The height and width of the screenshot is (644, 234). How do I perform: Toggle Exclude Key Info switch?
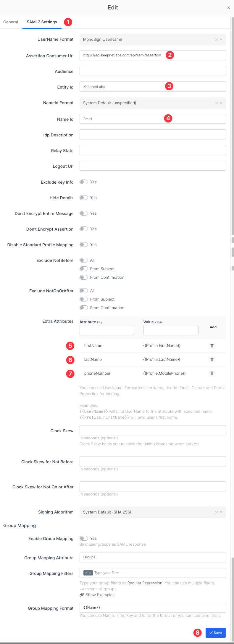pos(84,182)
